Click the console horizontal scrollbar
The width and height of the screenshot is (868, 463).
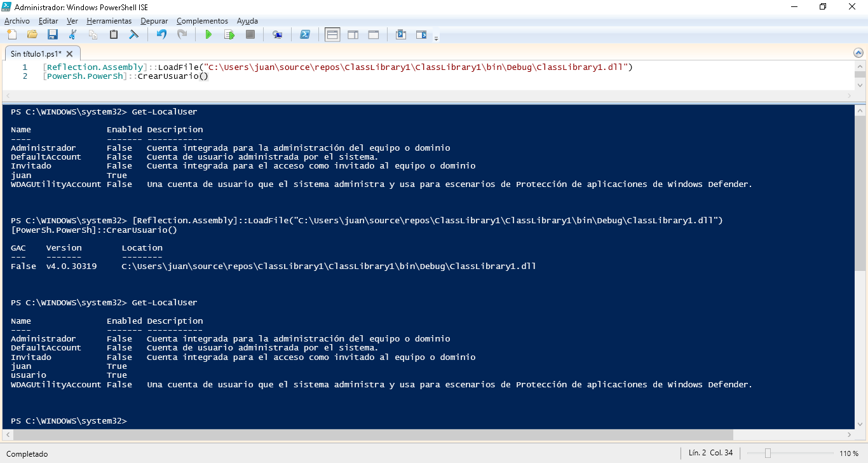tap(372, 435)
